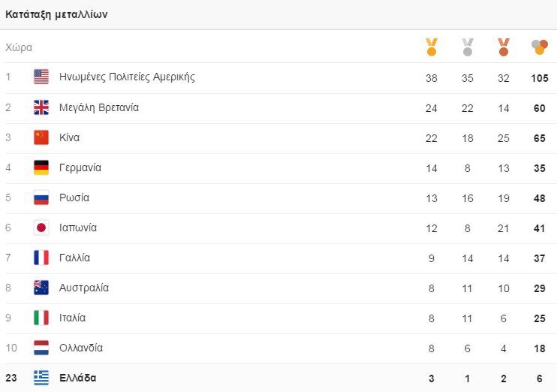Select the Ολλανδία country name
Image resolution: width=557 pixels, height=392 pixels.
pyautogui.click(x=81, y=348)
